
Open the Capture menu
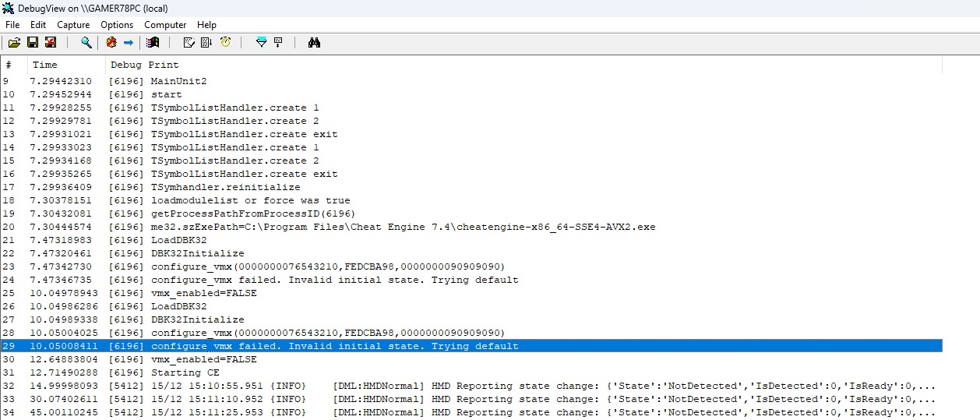(x=73, y=25)
